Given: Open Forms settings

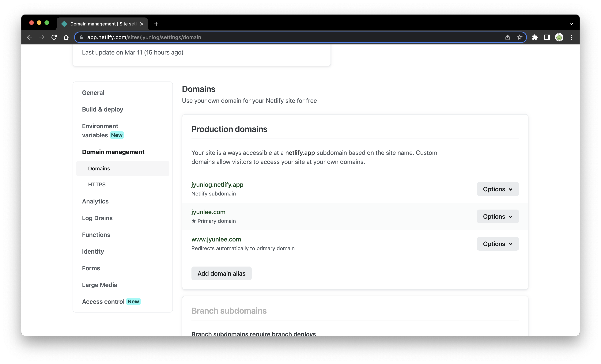Looking at the screenshot, I should pos(91,268).
